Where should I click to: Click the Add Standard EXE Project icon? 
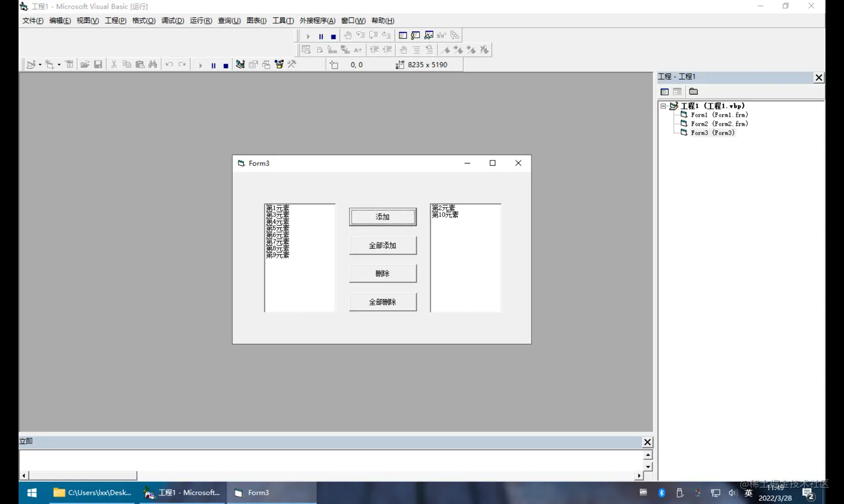tap(31, 65)
